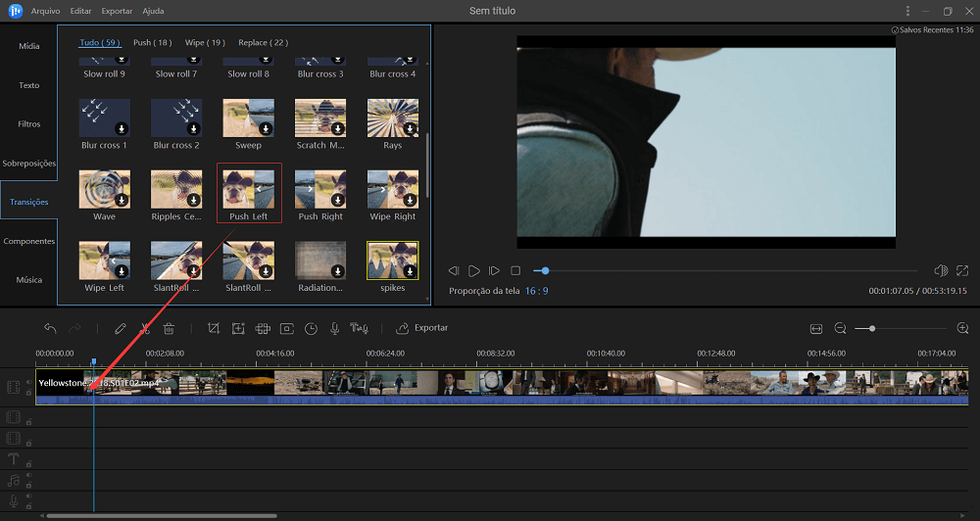Open the three-dot options menu in title bar
The height and width of the screenshot is (521, 980).
(x=907, y=11)
